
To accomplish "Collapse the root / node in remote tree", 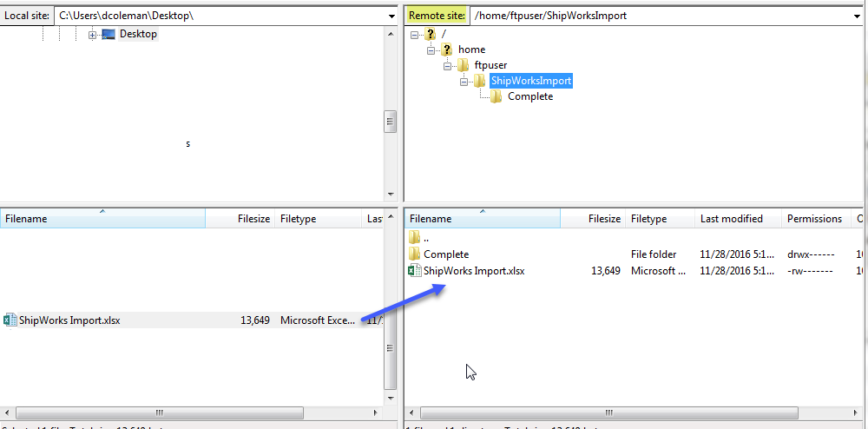I will [x=415, y=35].
